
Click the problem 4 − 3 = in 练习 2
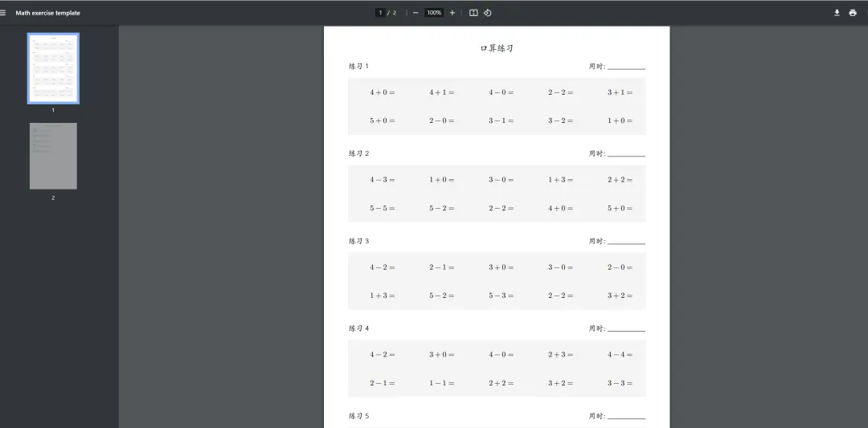coord(383,180)
